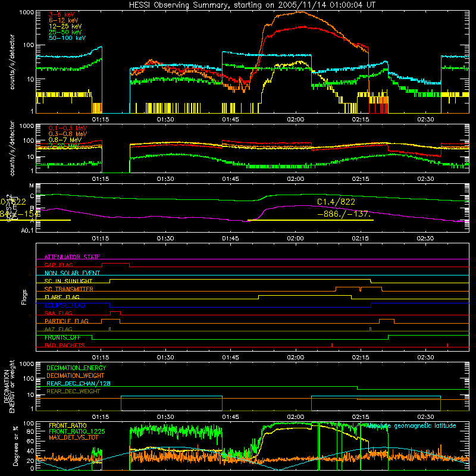Click the A0.1 label on GOES axis
The image size is (476, 476).
pyautogui.click(x=27, y=230)
